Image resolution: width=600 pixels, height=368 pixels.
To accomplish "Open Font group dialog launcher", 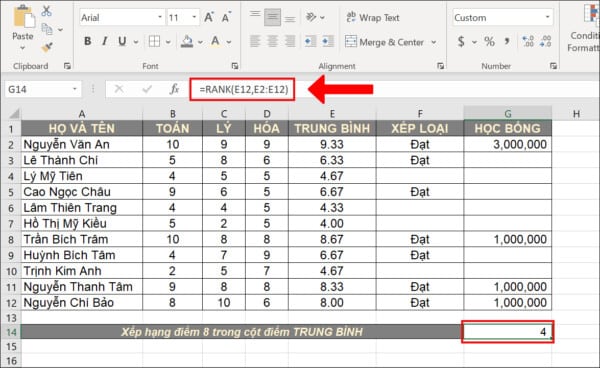I will 235,66.
